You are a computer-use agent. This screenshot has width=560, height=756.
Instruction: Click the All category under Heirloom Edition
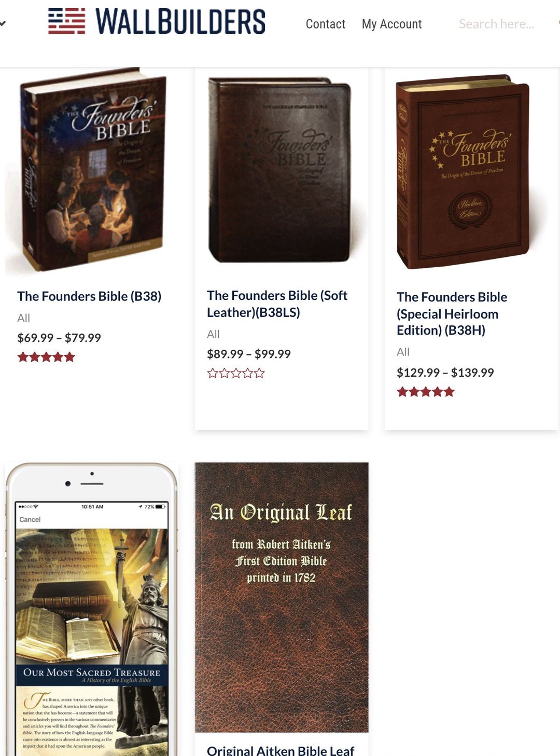click(403, 352)
